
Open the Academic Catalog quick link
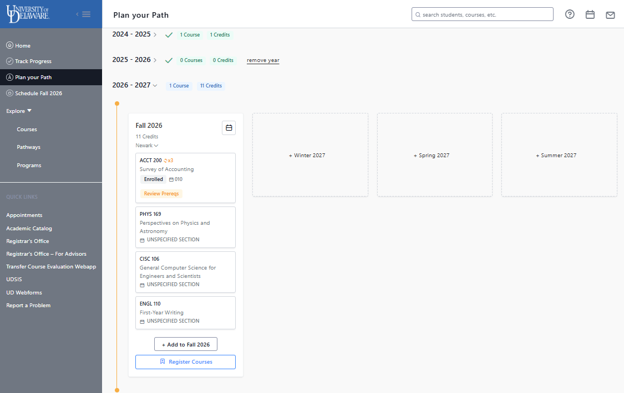(29, 228)
